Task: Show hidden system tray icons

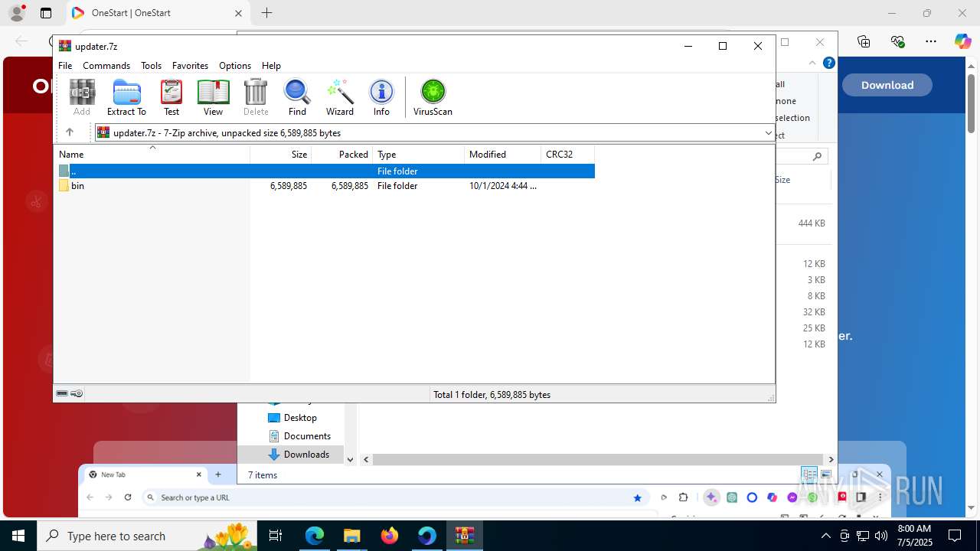Action: 825,536
